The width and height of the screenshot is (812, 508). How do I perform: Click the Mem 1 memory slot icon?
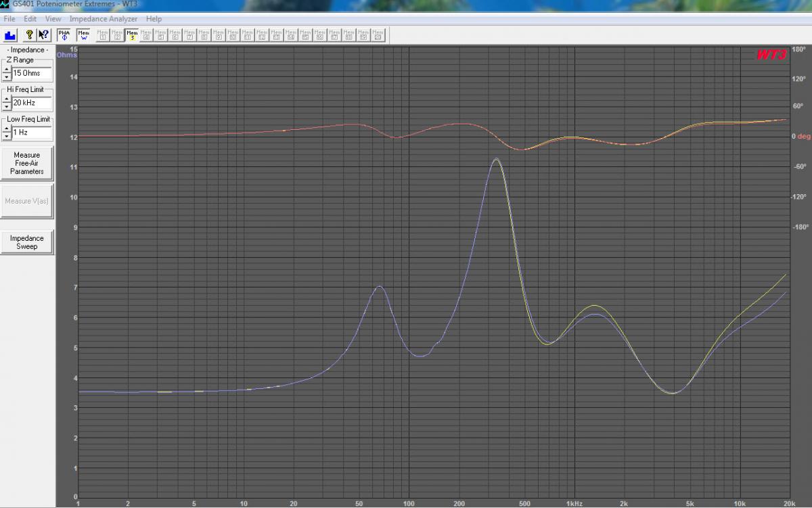pos(103,34)
